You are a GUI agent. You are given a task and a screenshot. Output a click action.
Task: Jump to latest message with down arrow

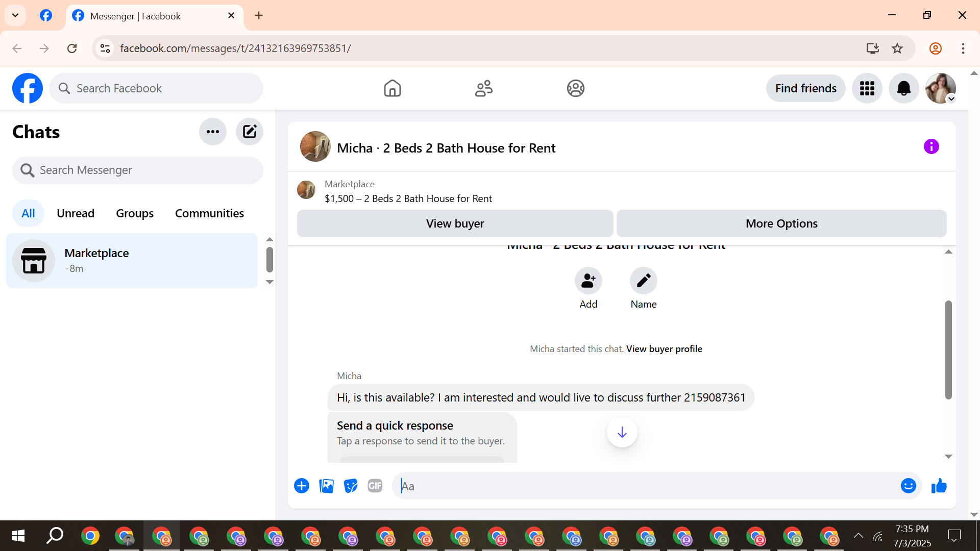622,433
